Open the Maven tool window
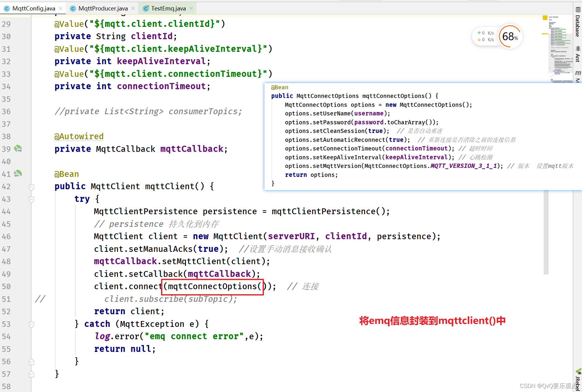The height and width of the screenshot is (392, 582). click(x=578, y=76)
